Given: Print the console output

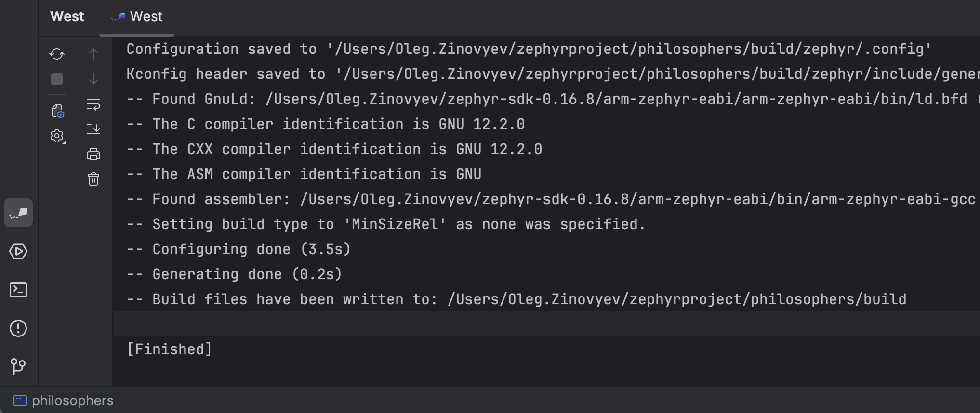Looking at the screenshot, I should click(93, 154).
